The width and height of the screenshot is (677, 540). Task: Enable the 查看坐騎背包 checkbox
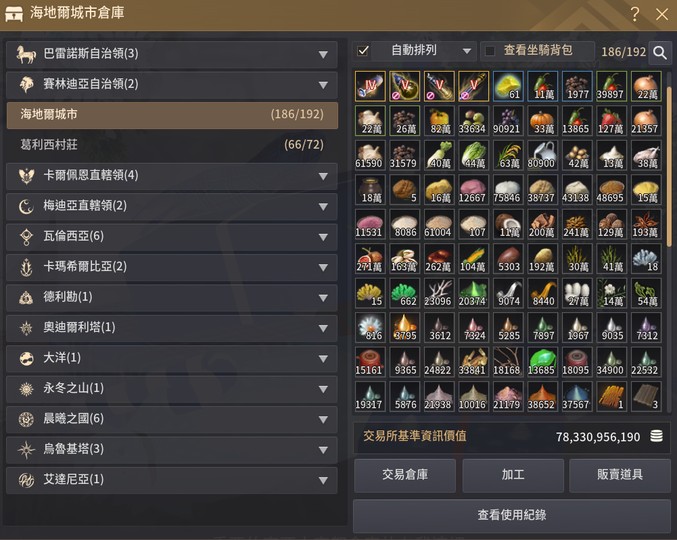(490, 51)
